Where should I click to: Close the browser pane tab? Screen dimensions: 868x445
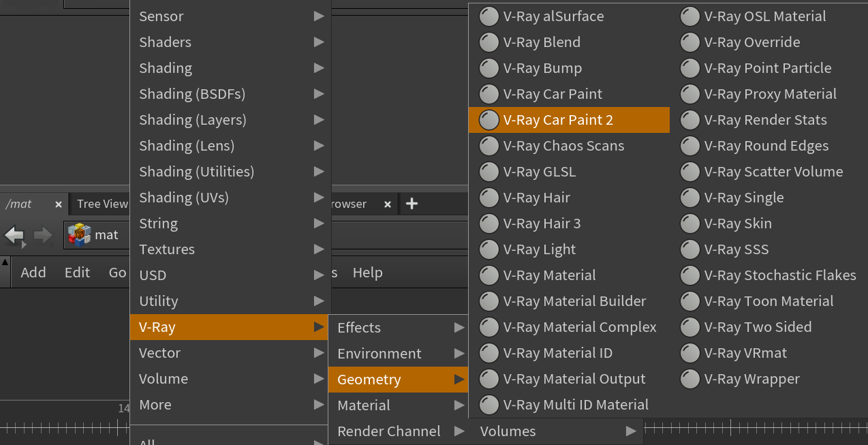[388, 204]
